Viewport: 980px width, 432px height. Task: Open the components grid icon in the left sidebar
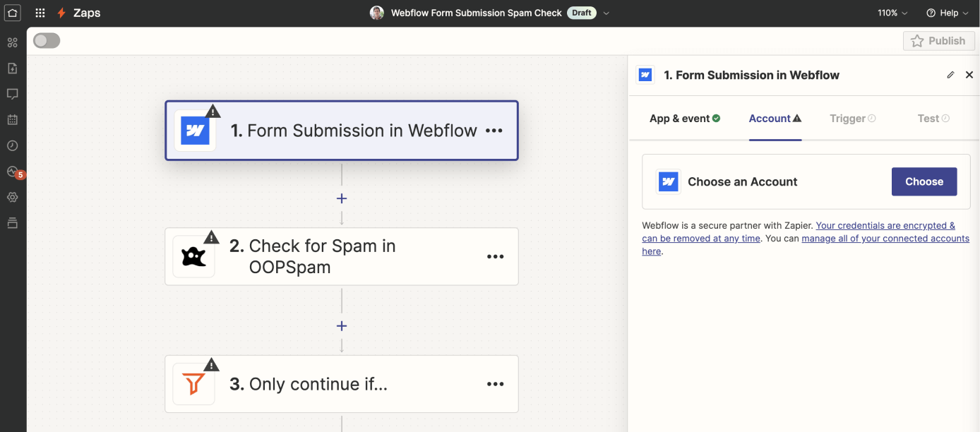(13, 42)
